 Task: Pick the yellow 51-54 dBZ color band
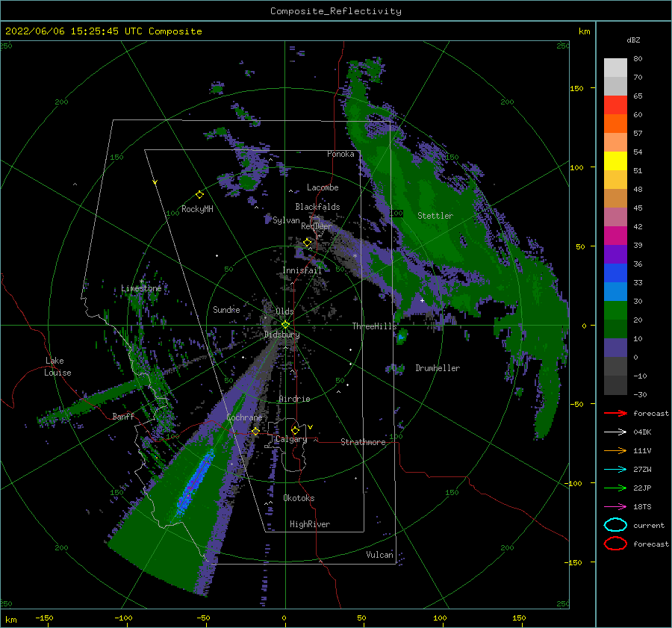click(x=615, y=161)
